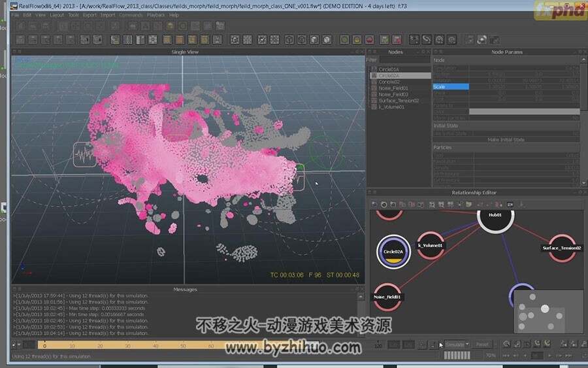The height and width of the screenshot is (368, 588).
Task: Select the Surface_Tension02 node in the Relationship Editor
Action: [562, 248]
